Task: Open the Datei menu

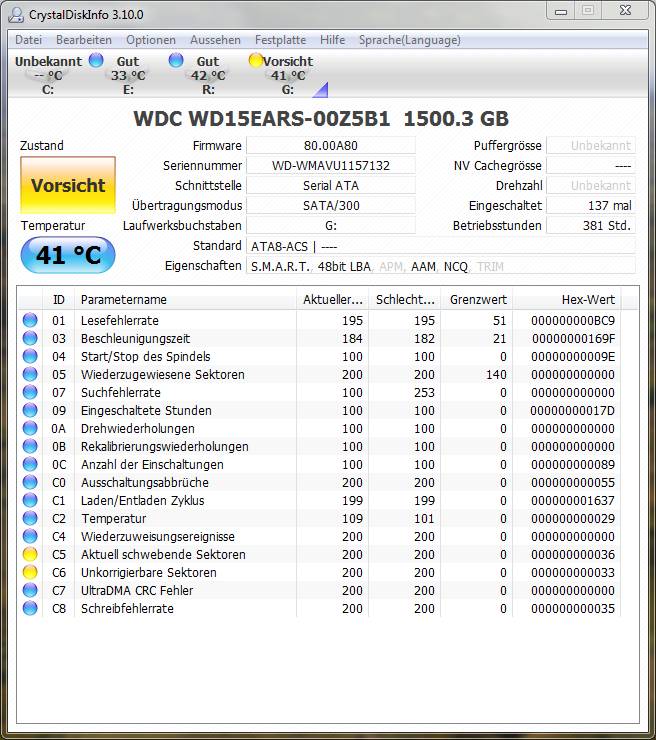Action: coord(28,40)
